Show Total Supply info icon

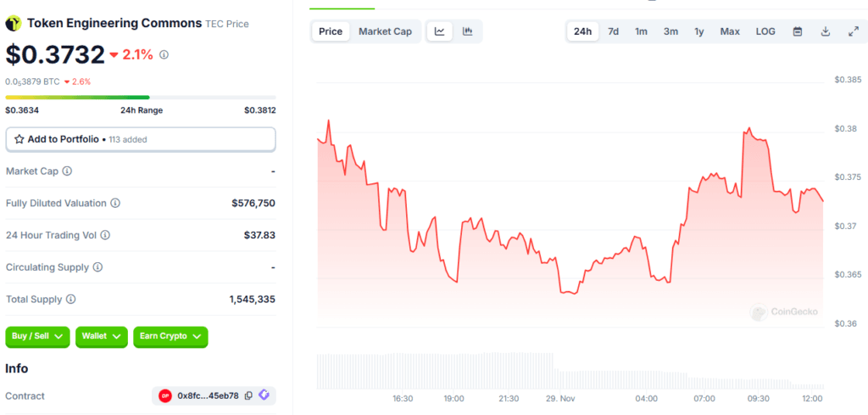pos(71,300)
